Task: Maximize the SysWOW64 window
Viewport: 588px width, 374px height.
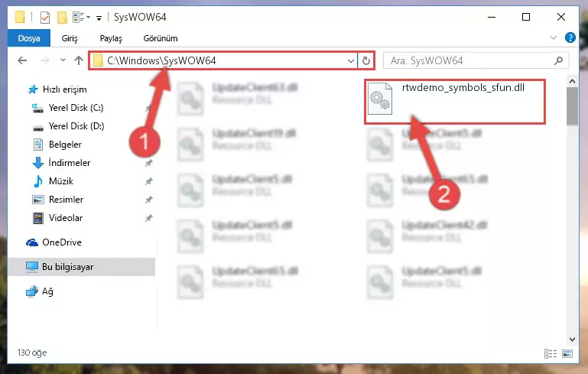Action: point(526,17)
